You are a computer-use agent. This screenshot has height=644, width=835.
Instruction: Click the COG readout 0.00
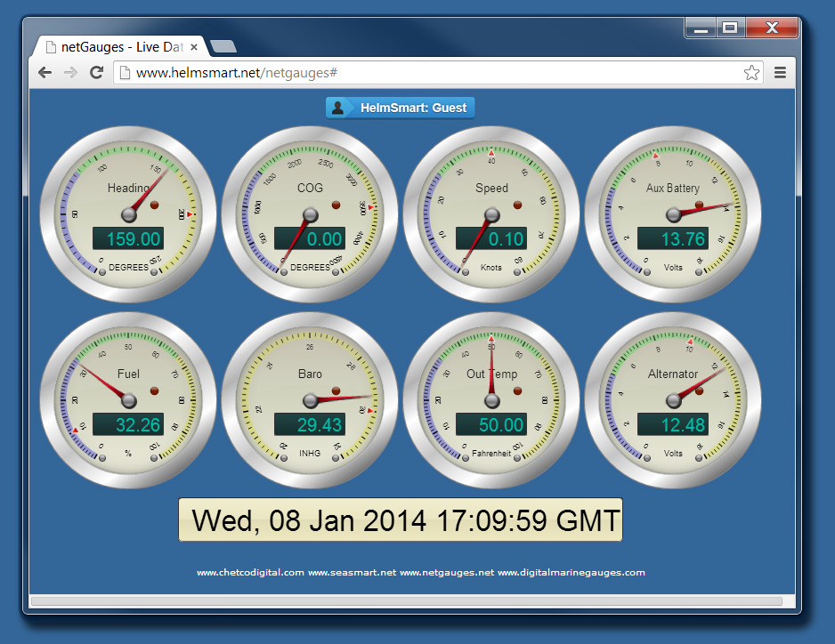tap(310, 238)
